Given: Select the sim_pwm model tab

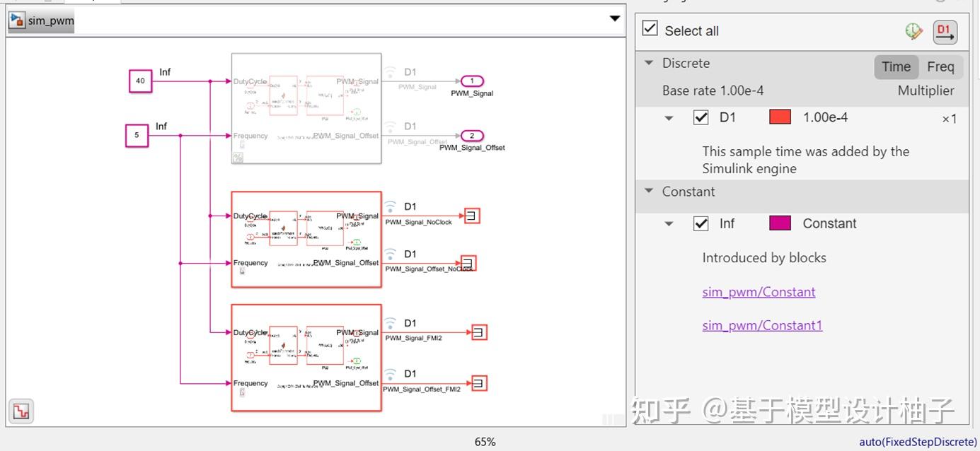Looking at the screenshot, I should click(x=42, y=20).
